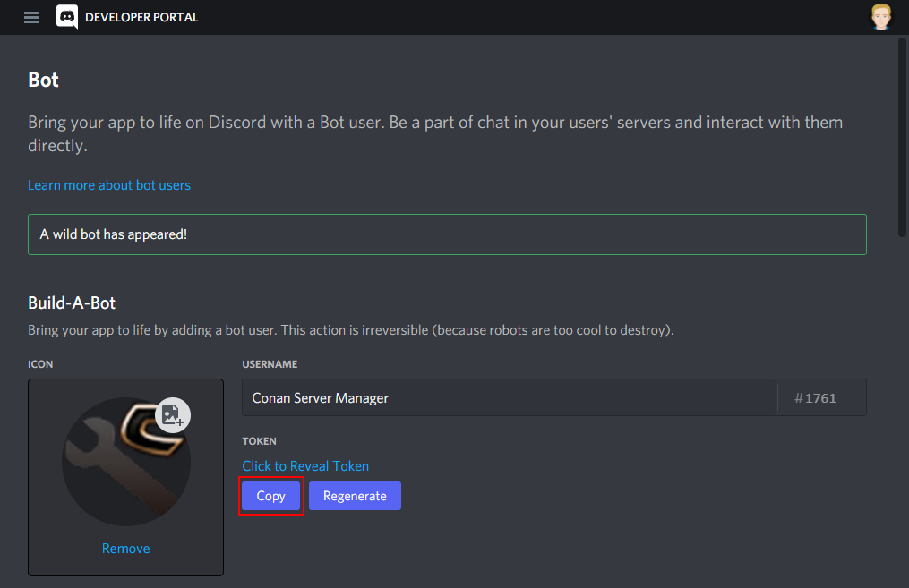The image size is (909, 588).
Task: Remove the bot icon image
Action: 125,548
